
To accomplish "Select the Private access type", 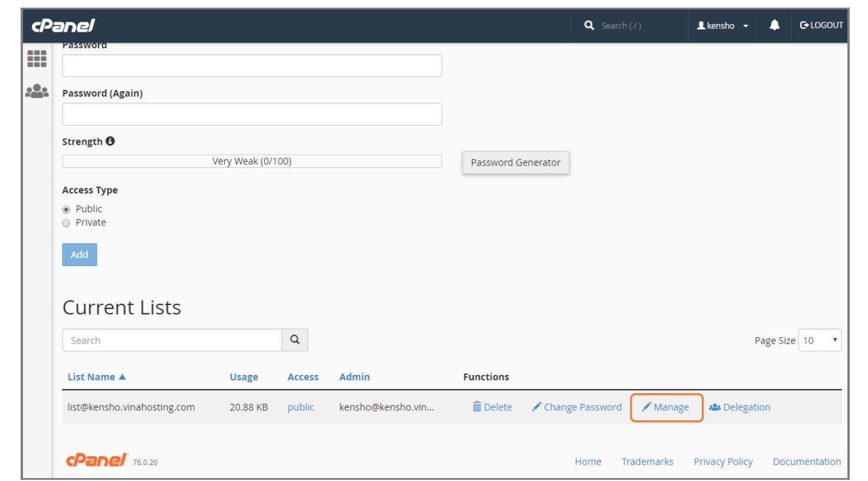I will [x=66, y=223].
